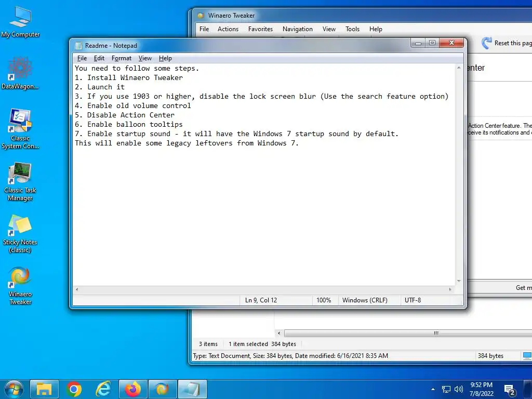Click Reset this page button in Winaero
This screenshot has width=532, height=399.
pyautogui.click(x=507, y=43)
